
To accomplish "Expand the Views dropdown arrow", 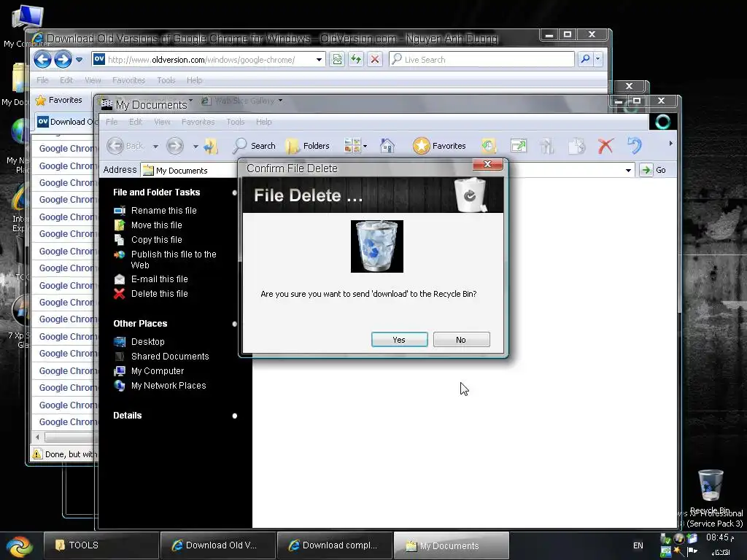I will 365,146.
